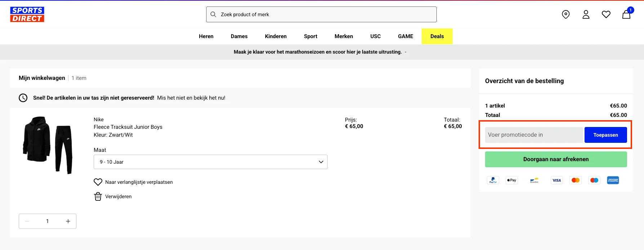
Task: Open the Dames menu
Action: [x=239, y=36]
